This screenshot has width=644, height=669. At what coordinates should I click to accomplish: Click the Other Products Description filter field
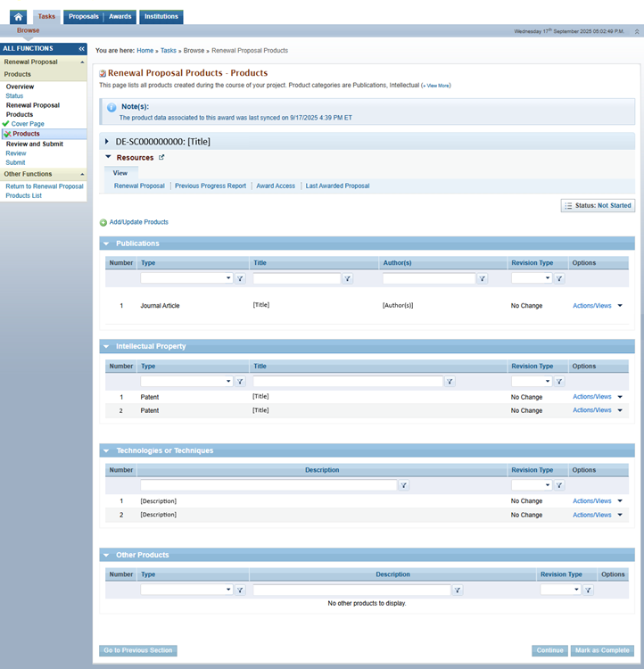(x=351, y=590)
